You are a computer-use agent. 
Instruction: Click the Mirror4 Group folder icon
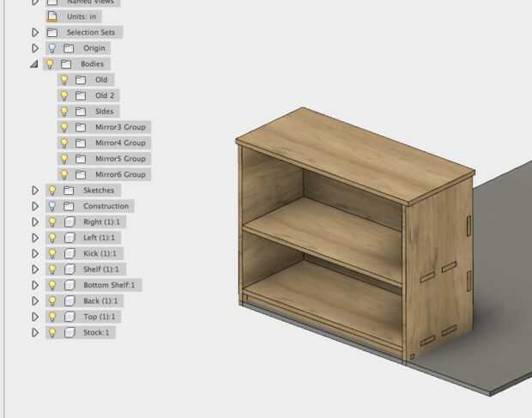[81, 142]
